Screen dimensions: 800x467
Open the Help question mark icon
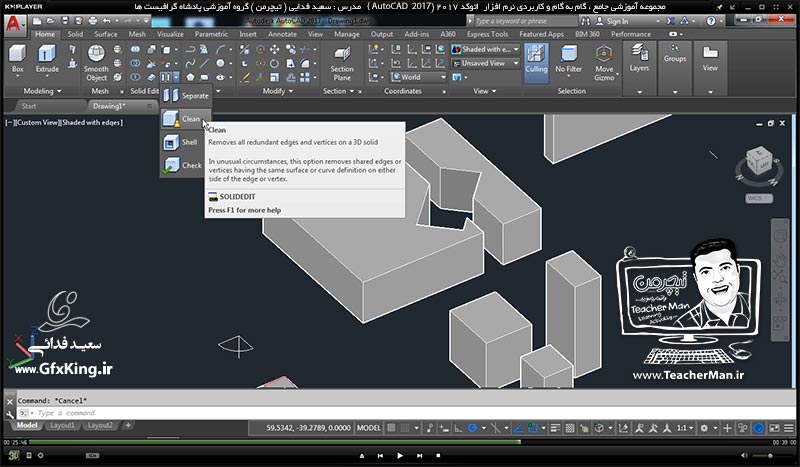(711, 21)
